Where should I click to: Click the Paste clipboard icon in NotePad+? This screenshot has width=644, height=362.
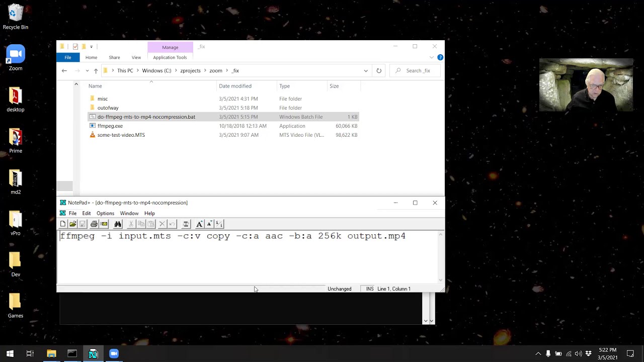point(151,224)
